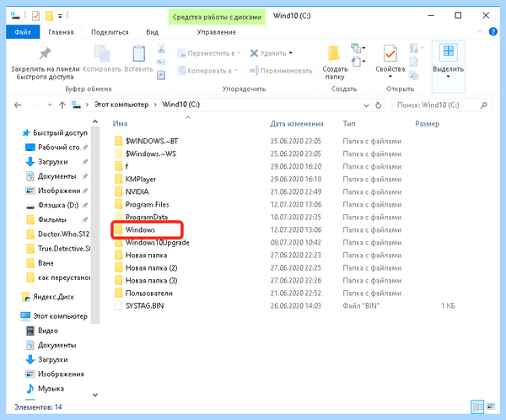Screen dimensions: 506x420
Task: Open the Выделить dropdown arrow
Action: [448, 77]
